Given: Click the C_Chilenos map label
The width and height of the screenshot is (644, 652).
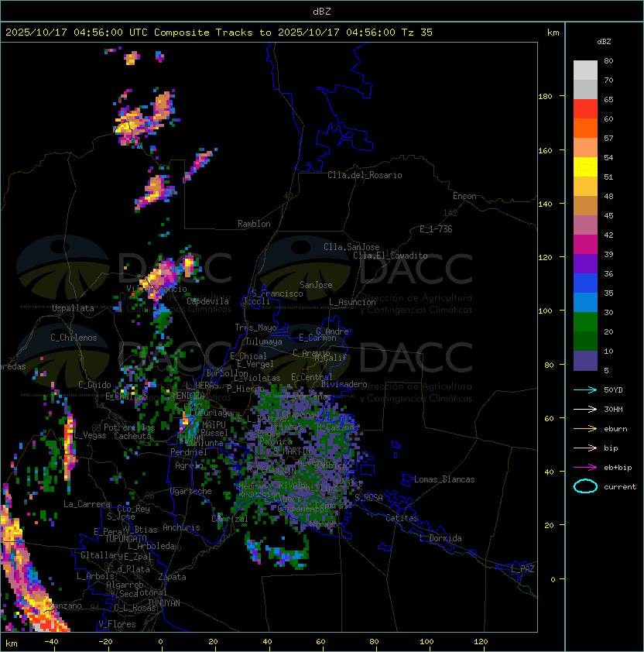Looking at the screenshot, I should point(74,338).
